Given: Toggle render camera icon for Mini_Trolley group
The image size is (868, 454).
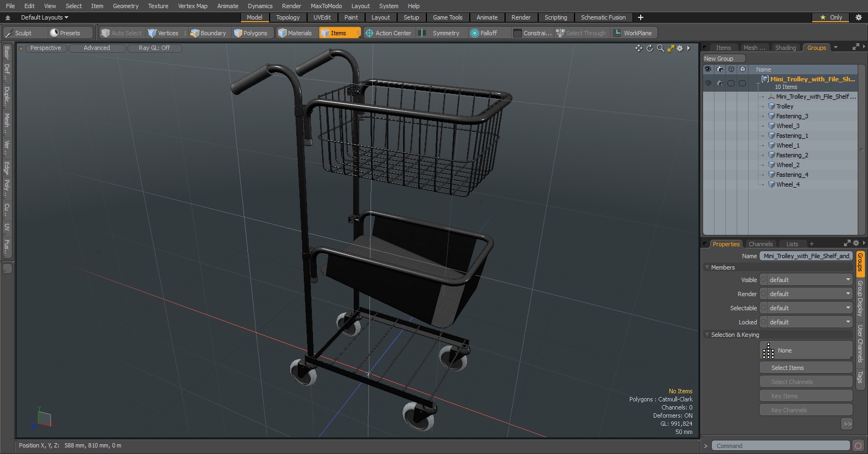Looking at the screenshot, I should point(719,83).
